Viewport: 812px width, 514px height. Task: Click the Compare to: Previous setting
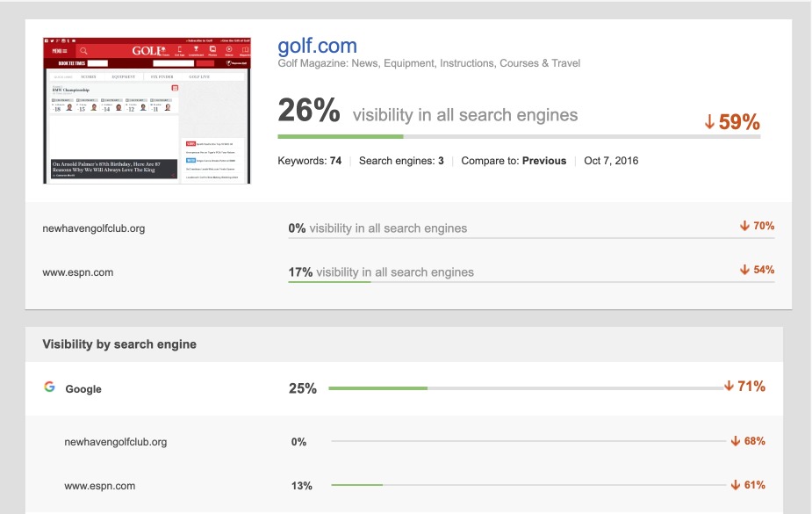[514, 161]
